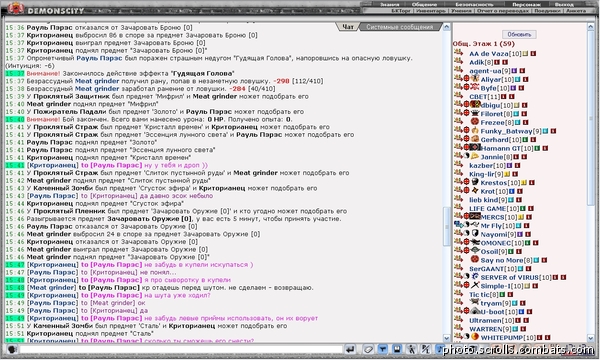Image resolution: width=600 pixels, height=360 pixels.
Task: Click the send message arrow icon
Action: pos(350,349)
